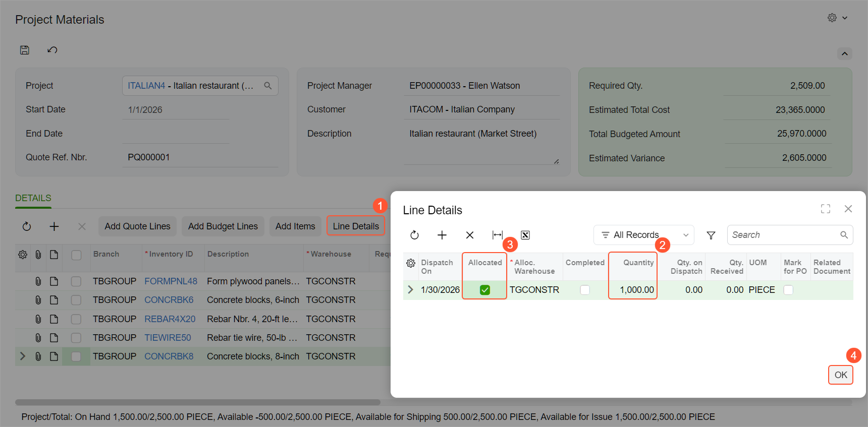The width and height of the screenshot is (868, 427).
Task: Open attachments for CONCRBK8 row
Action: pos(38,356)
